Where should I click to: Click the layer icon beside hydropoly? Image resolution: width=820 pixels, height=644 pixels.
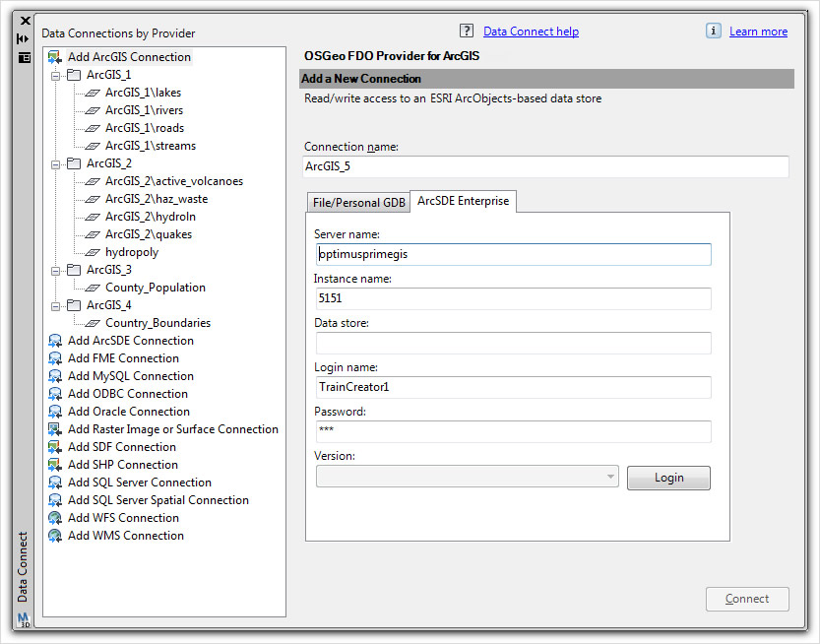point(93,253)
